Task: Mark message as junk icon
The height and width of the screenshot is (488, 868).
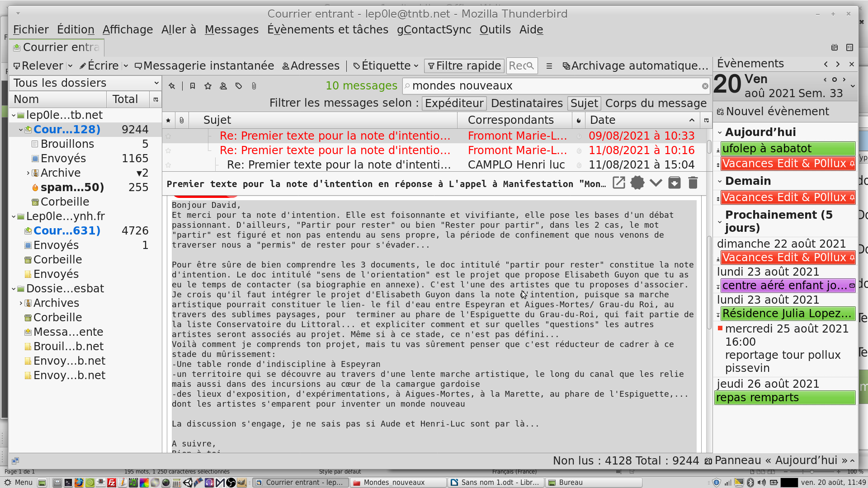Action: (637, 183)
